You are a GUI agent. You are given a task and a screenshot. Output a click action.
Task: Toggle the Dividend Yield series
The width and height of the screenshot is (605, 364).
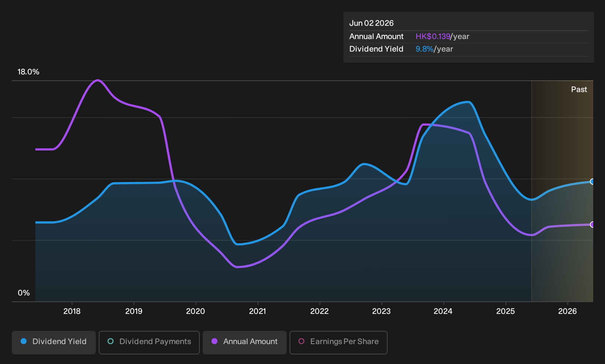click(54, 342)
